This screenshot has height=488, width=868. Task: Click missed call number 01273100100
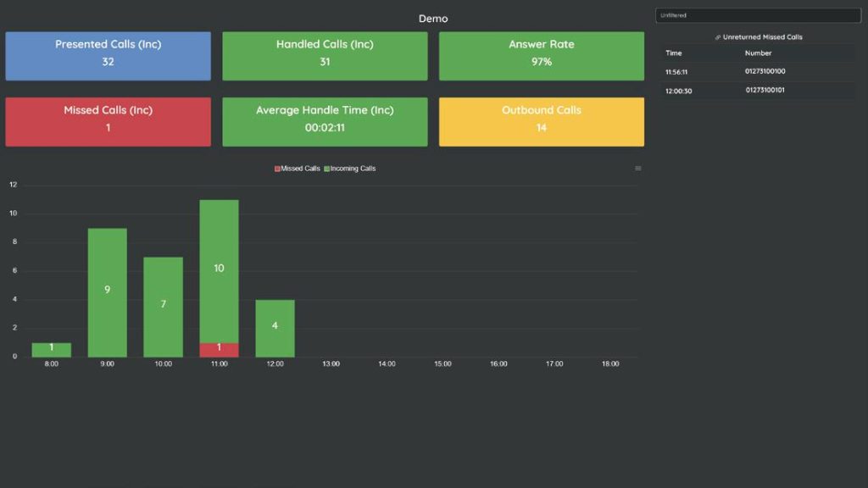click(x=765, y=72)
